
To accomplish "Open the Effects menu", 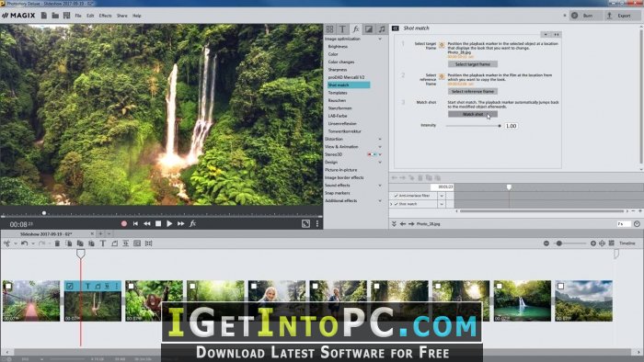I will [x=105, y=16].
